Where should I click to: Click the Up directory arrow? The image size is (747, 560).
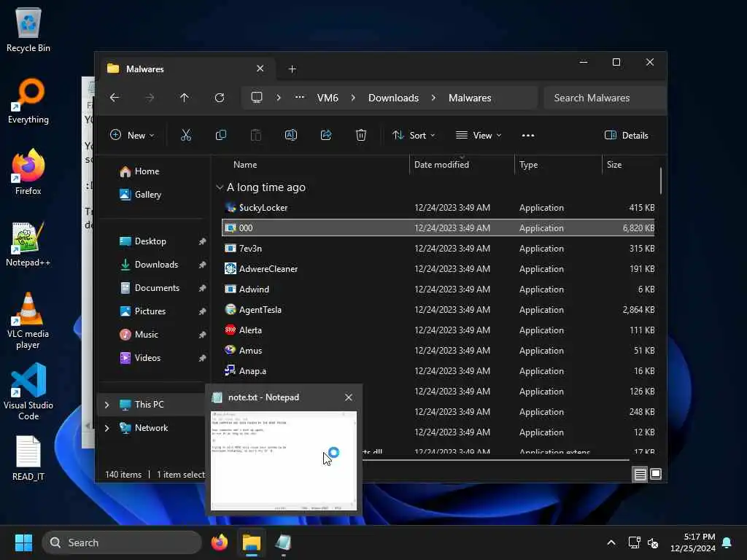tap(185, 98)
